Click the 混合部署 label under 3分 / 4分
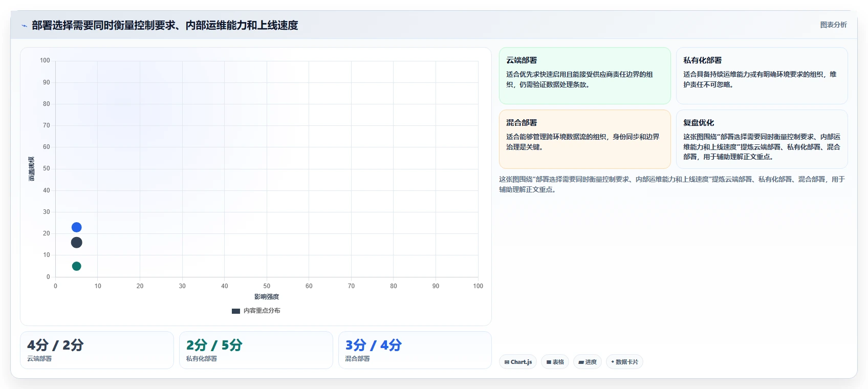Screen dimensions: 868x389 pos(358,359)
